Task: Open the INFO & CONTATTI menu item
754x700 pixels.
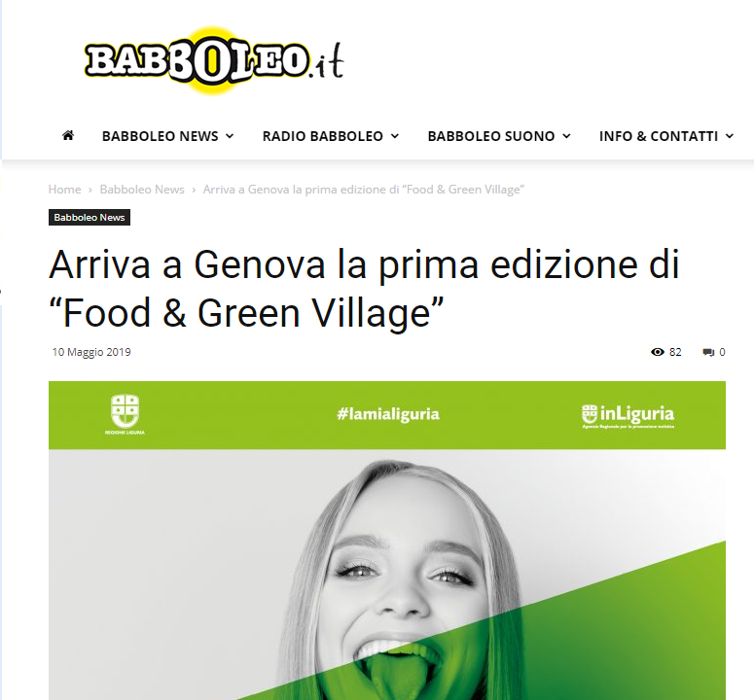Action: 659,136
